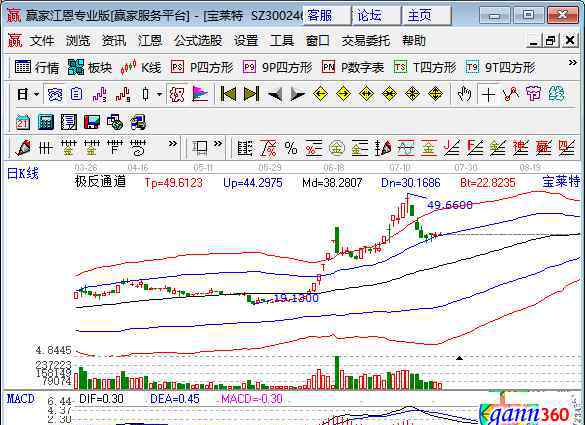585x425 pixels.
Task: Click the red floppy save icon
Action: pos(92,122)
